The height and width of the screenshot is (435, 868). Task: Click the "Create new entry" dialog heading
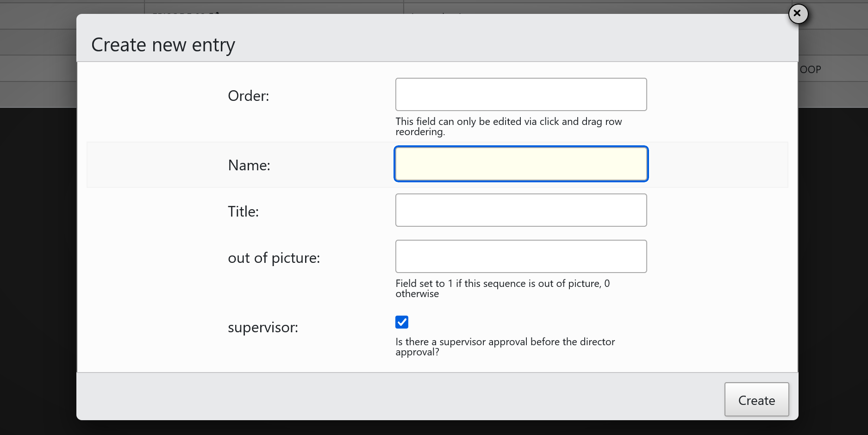(163, 45)
